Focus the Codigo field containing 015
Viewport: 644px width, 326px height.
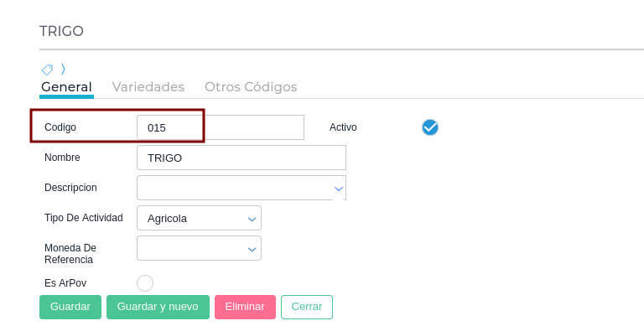click(221, 127)
